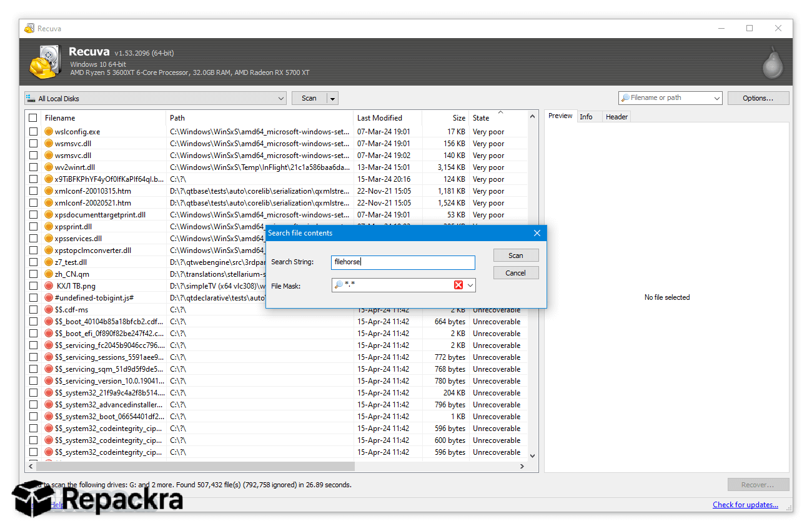Open the All Local Disks drive dropdown
Image resolution: width=812 pixels, height=531 pixels.
tap(280, 99)
